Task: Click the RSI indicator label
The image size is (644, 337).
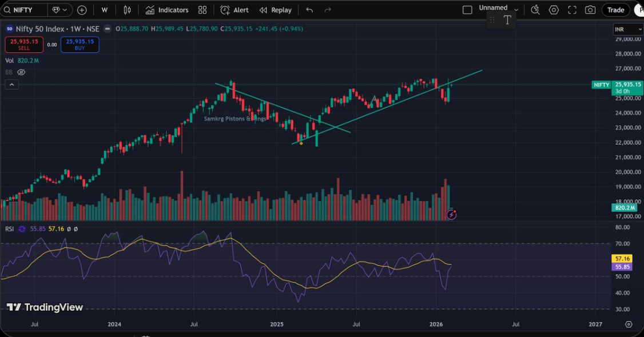Action: [10, 229]
